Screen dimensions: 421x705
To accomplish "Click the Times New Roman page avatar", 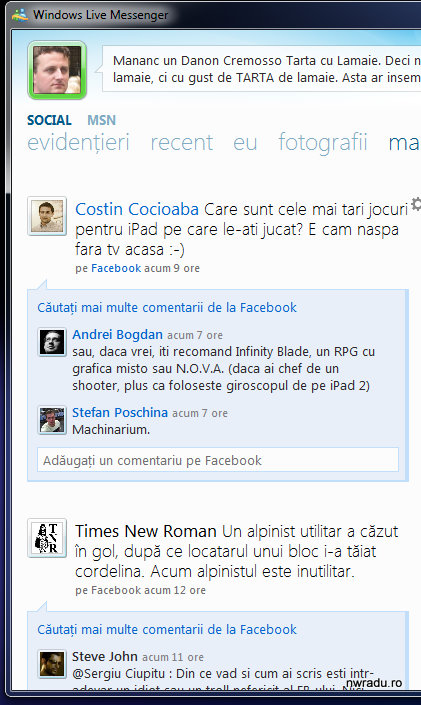I will (x=47, y=538).
